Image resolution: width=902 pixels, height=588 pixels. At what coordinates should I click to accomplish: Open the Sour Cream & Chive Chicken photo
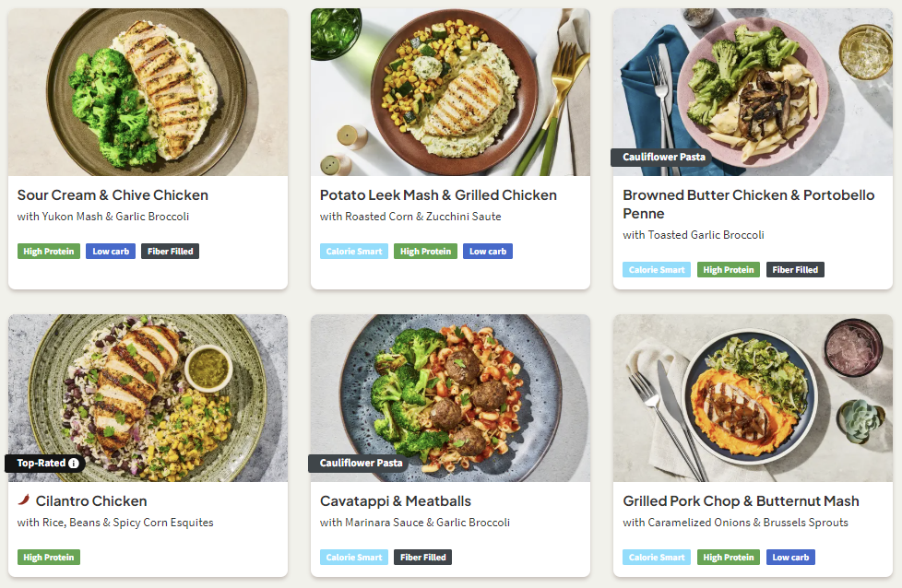tap(148, 92)
